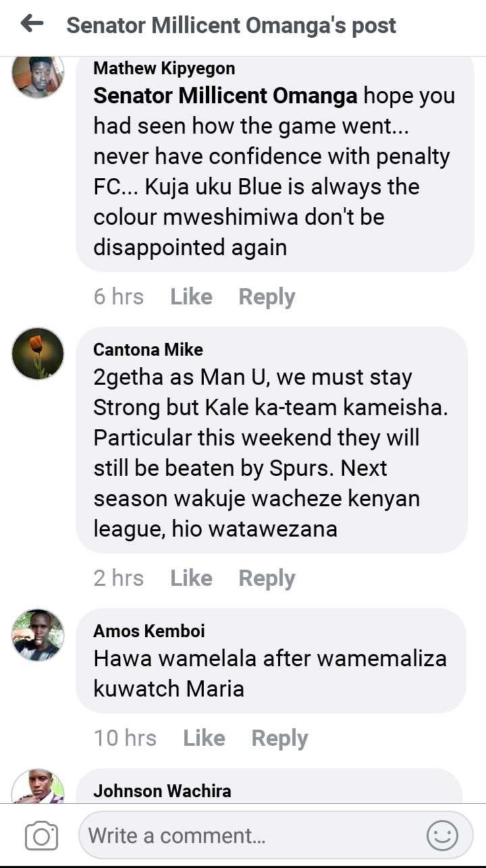Open Mathew Kipyegon's name link

(164, 68)
